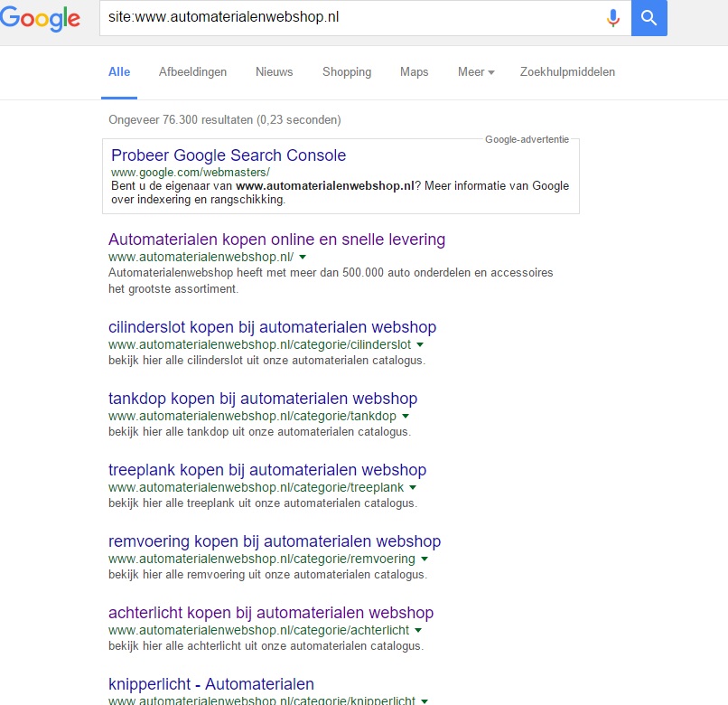Click the Google-advertentie label
Screen dimensions: 728x705
tap(527, 139)
